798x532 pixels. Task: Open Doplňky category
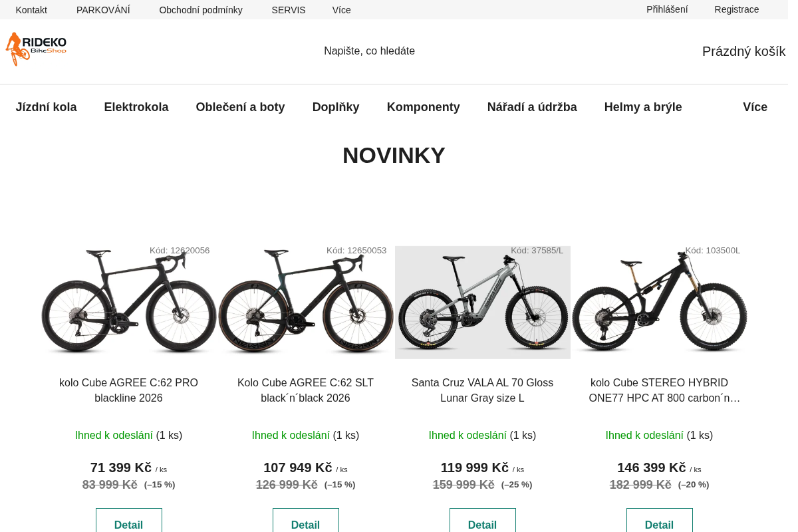pos(336,107)
